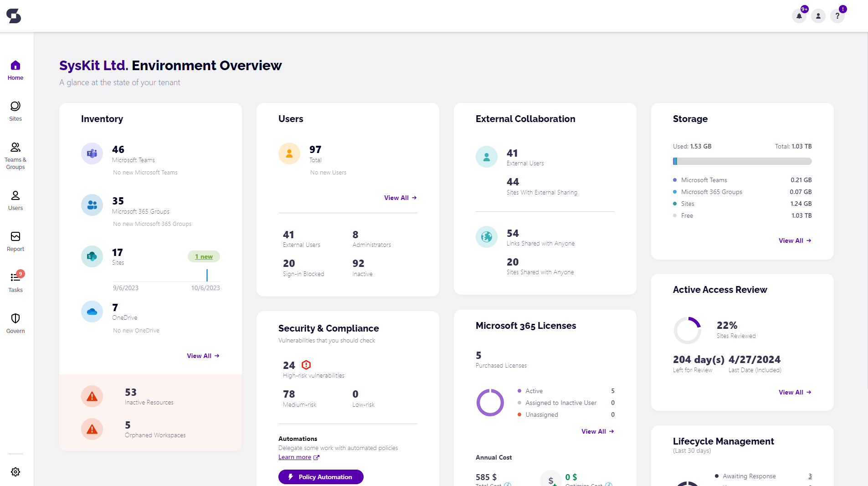Click View All in the Storage card
Screen dimensions: 868x486
[795, 240]
